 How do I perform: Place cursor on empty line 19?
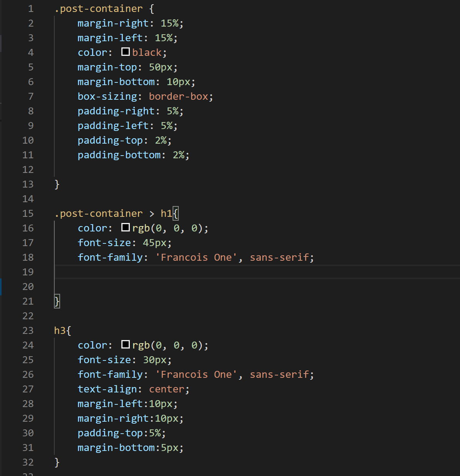pyautogui.click(x=257, y=272)
